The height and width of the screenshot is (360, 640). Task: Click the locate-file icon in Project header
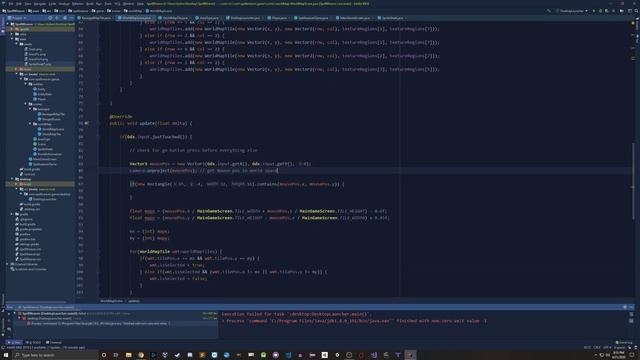tap(50, 18)
